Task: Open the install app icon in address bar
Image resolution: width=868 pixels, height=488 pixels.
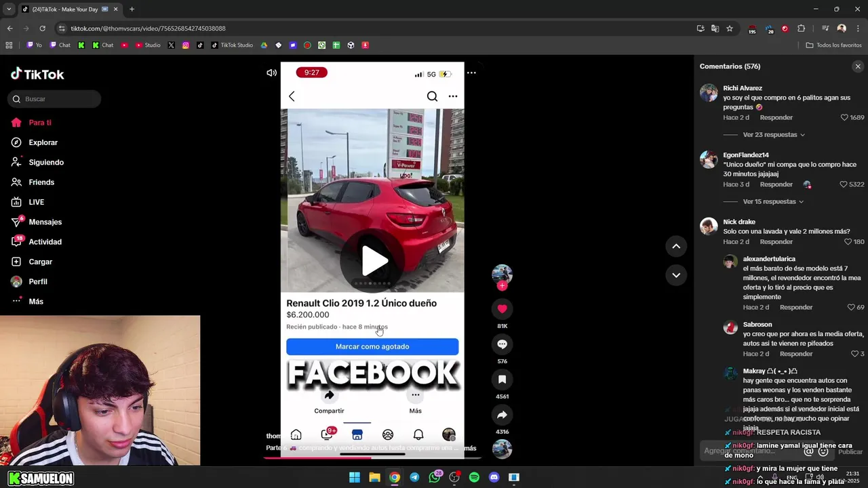Action: [x=701, y=28]
